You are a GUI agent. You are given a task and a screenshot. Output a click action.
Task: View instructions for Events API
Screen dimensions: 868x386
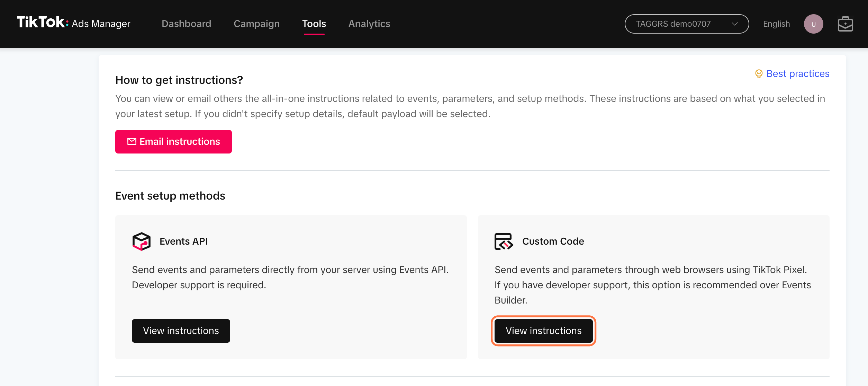point(181,331)
